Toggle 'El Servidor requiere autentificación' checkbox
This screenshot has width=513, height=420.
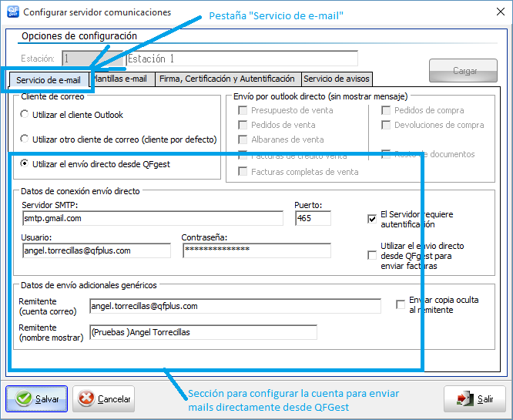[372, 219]
